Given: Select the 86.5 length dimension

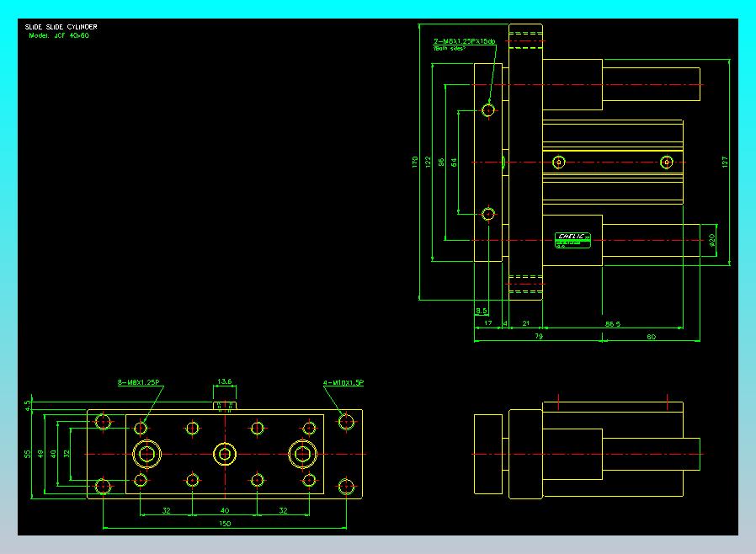Looking at the screenshot, I should tap(613, 324).
